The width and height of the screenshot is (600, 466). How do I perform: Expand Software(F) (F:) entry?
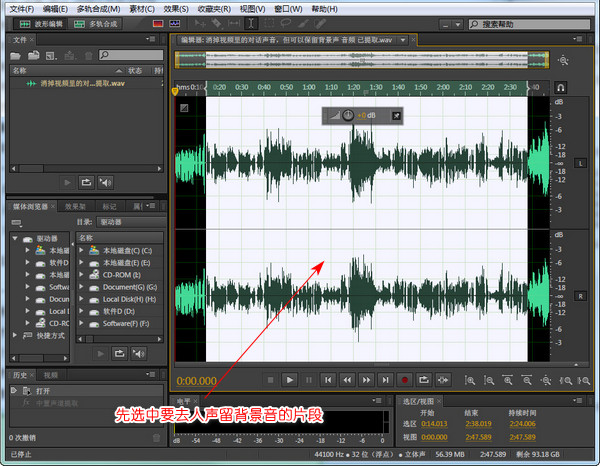[x=82, y=323]
